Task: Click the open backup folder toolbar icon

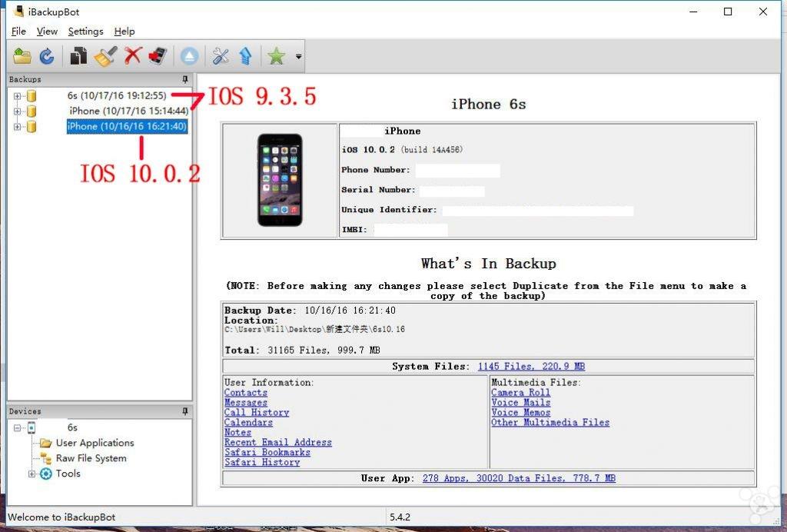Action: (x=22, y=56)
